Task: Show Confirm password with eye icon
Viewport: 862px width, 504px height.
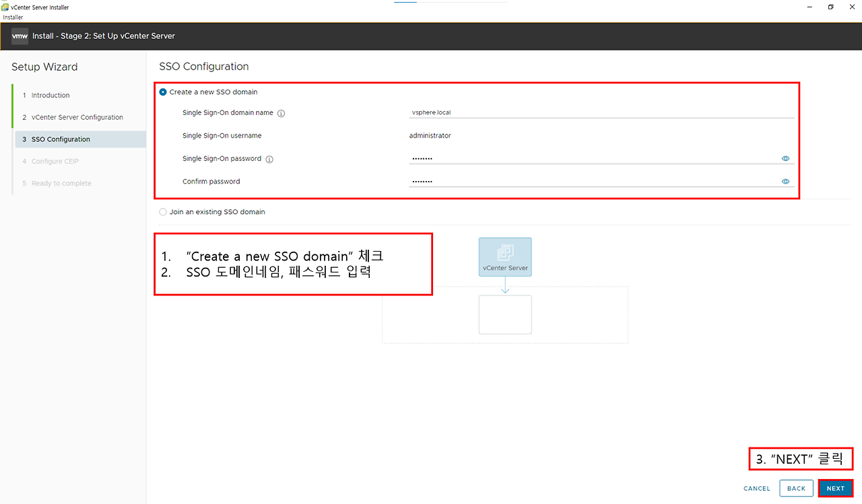Action: click(785, 182)
